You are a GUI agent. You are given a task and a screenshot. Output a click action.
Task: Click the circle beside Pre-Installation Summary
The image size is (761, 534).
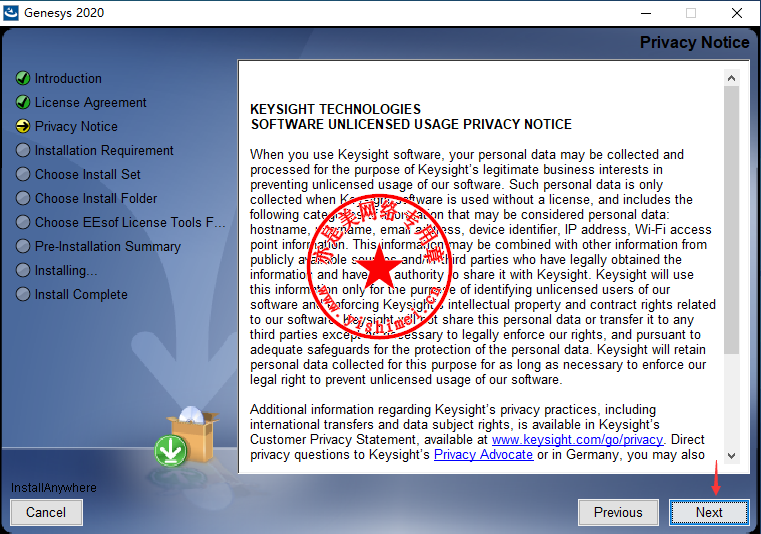(x=23, y=246)
